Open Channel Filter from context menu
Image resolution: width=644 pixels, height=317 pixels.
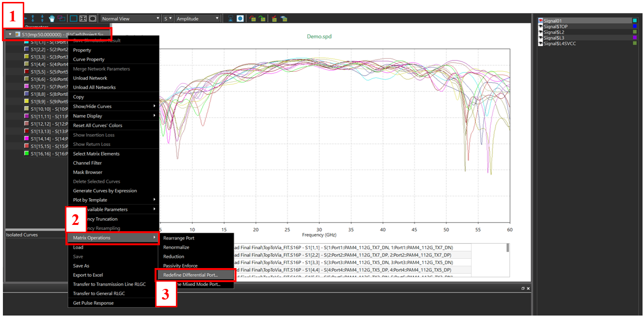click(113, 163)
